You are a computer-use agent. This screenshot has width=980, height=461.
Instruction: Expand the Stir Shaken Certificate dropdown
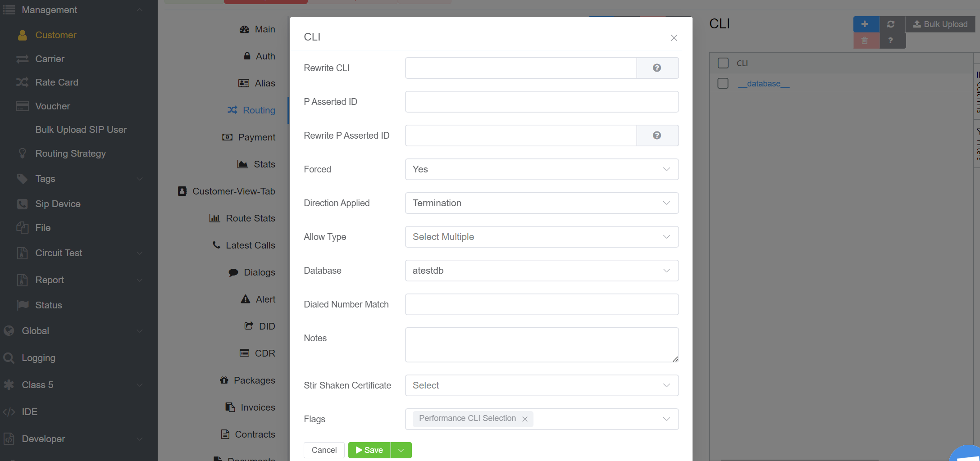542,385
